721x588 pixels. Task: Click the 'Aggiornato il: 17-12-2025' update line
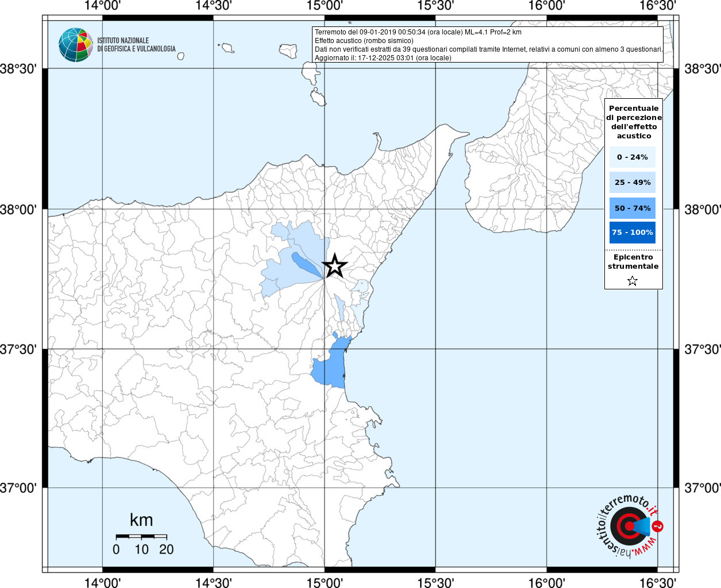click(x=383, y=58)
